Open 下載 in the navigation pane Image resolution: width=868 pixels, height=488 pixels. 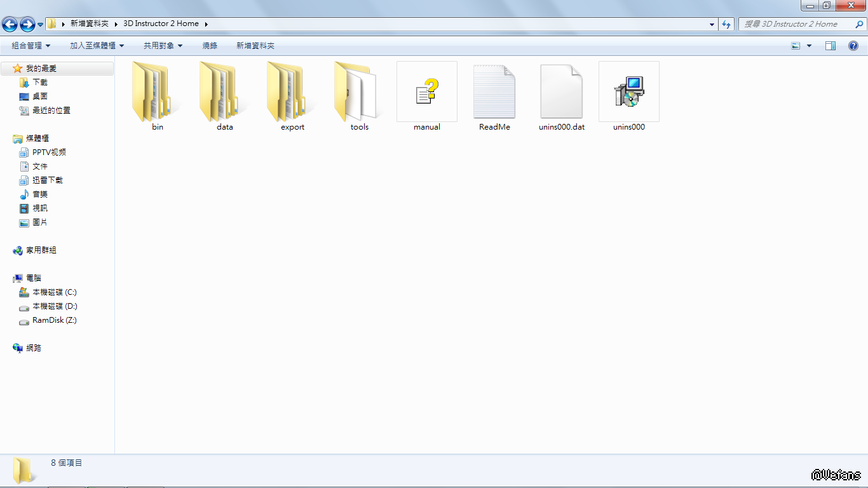40,83
